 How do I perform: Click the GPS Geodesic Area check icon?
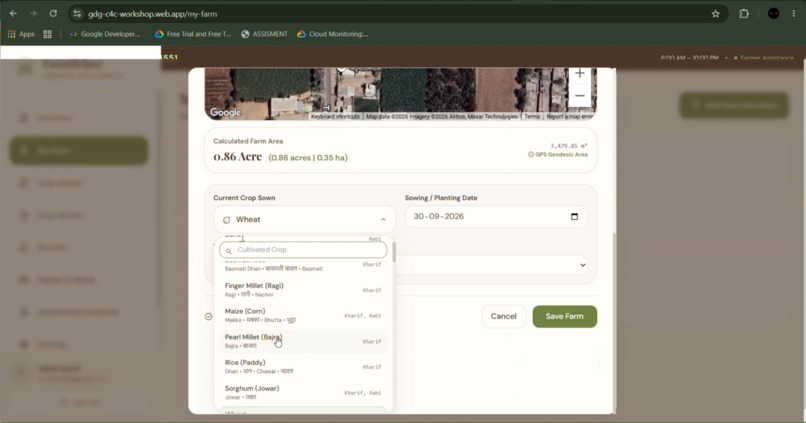pyautogui.click(x=530, y=154)
